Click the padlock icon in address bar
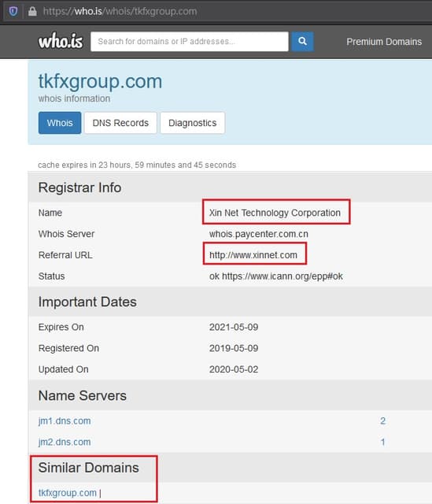 coord(32,12)
